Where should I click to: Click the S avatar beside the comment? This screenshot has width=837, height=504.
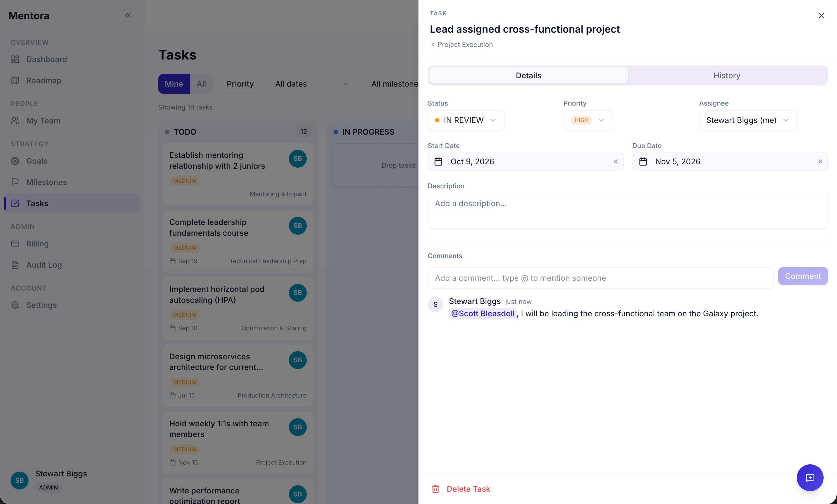click(435, 304)
